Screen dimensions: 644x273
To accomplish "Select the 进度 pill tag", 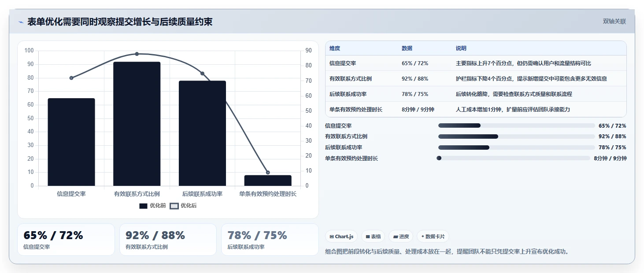I will click(x=401, y=236).
